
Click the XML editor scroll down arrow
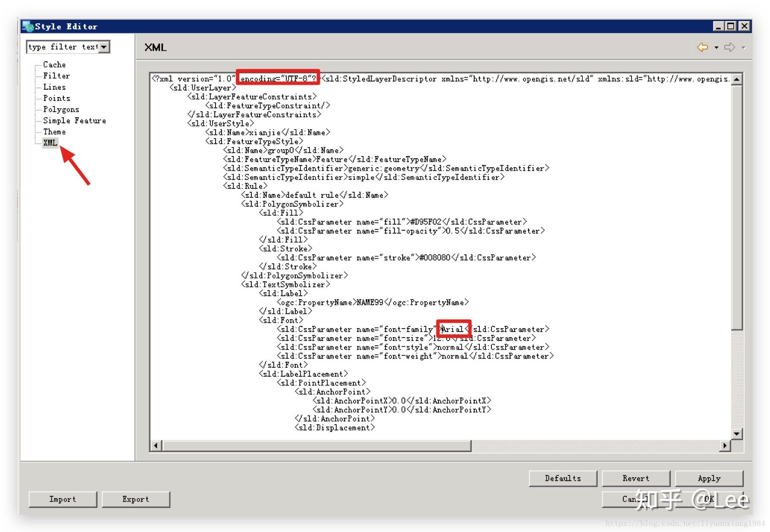click(736, 434)
